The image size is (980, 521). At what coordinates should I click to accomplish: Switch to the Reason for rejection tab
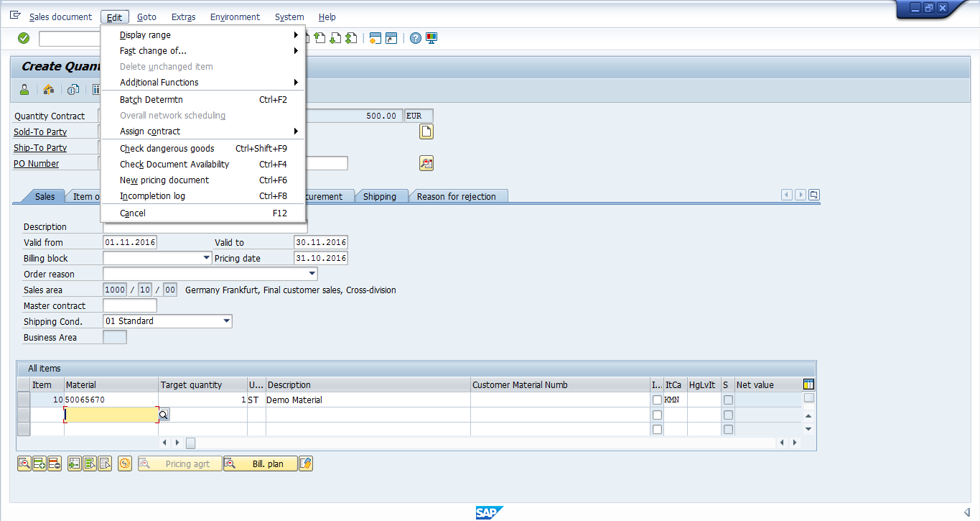click(457, 196)
